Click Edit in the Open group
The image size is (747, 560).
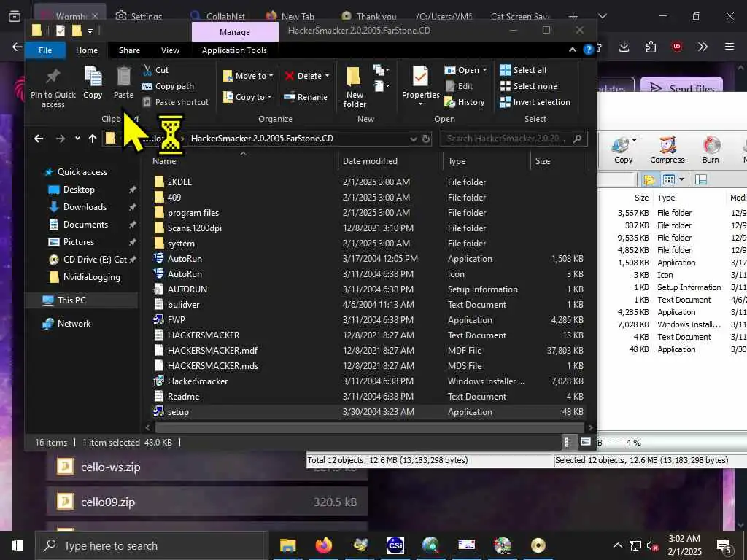pyautogui.click(x=459, y=86)
